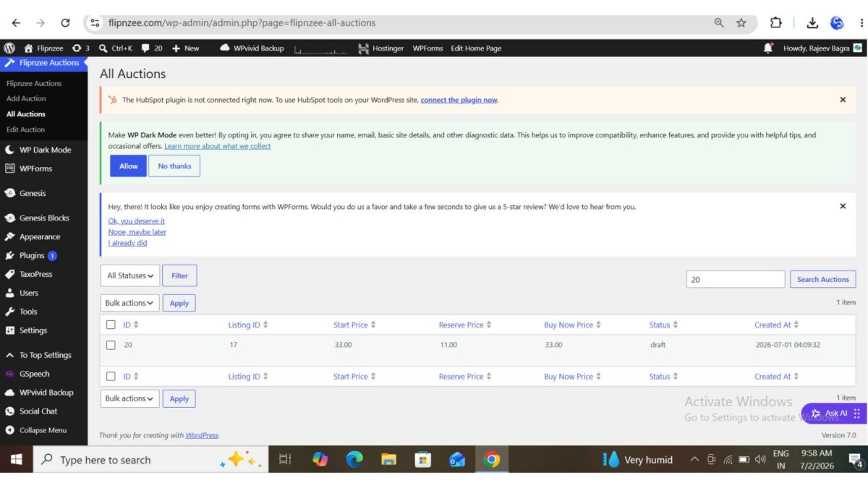Screen dimensions: 868x488
Task: Click the Settings sliders icon
Action: tap(9, 330)
